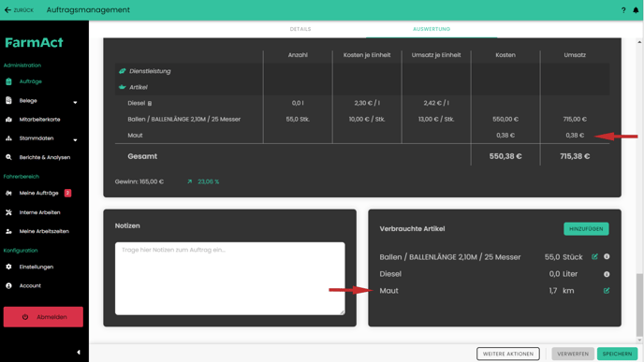Click the Ballen 13,00 € / Stk. cell
644x362 pixels.
[x=436, y=119]
